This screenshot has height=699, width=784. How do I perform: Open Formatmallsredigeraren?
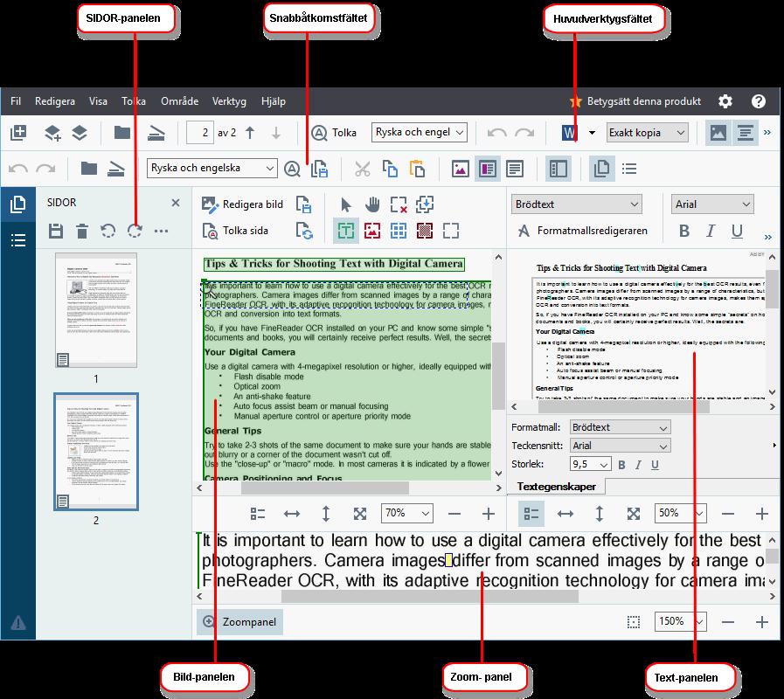pyautogui.click(x=582, y=231)
